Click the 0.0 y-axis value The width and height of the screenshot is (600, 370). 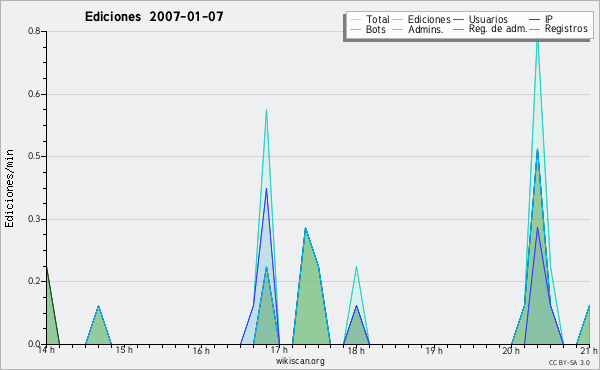tap(34, 344)
